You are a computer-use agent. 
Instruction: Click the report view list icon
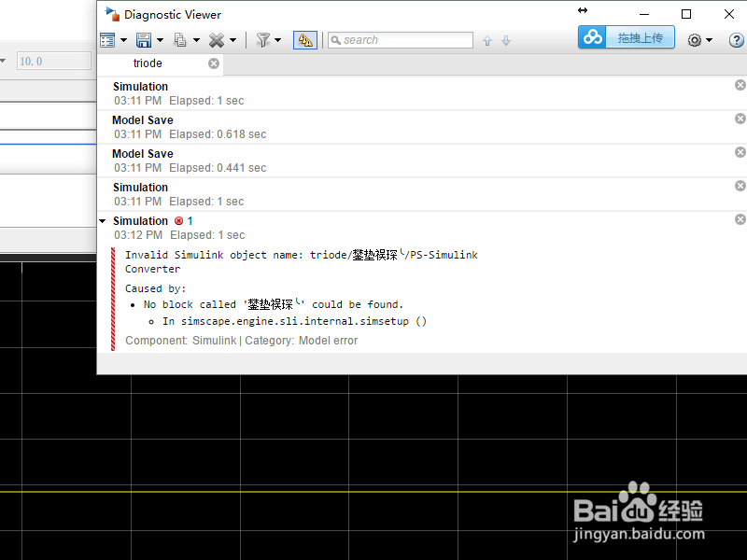tap(107, 40)
